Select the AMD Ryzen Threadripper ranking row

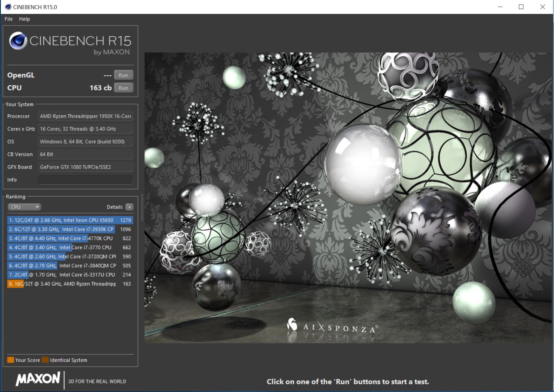pos(70,284)
